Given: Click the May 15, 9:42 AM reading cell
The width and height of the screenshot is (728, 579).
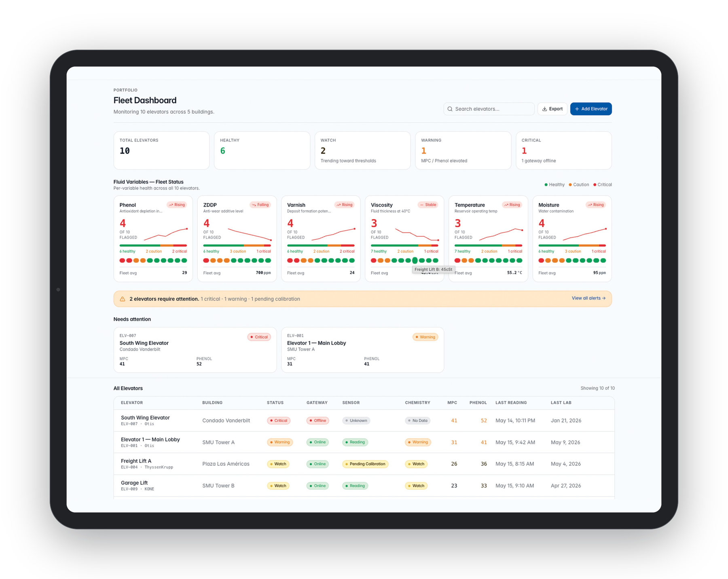Looking at the screenshot, I should pos(515,442).
